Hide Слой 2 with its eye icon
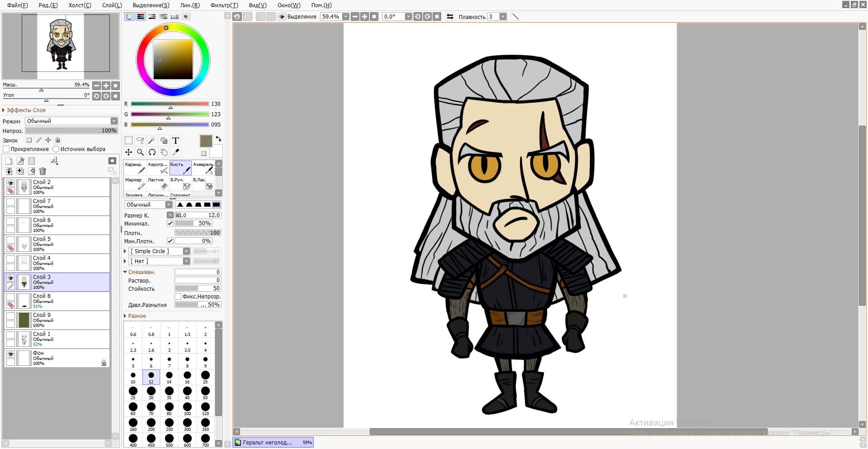The height and width of the screenshot is (449, 868). click(x=10, y=183)
